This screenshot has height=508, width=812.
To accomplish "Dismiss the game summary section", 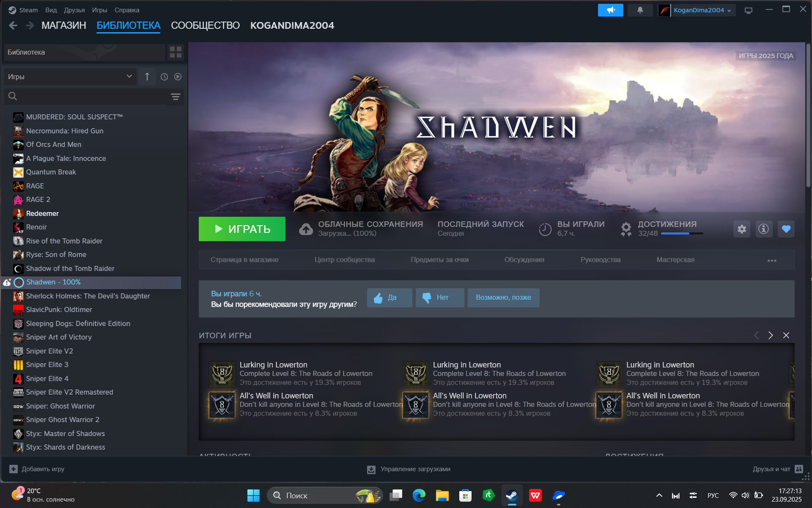I will click(x=786, y=335).
